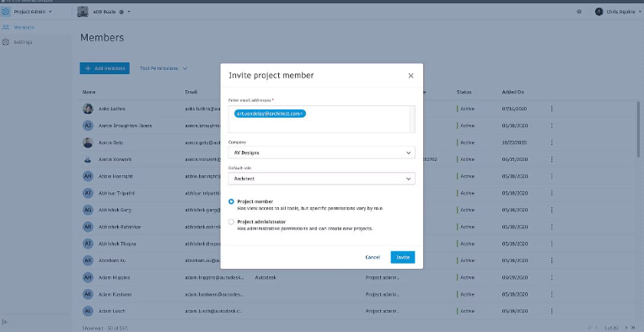Close the Invite project member dialog
Screen dimensions: 644x332
411,76
